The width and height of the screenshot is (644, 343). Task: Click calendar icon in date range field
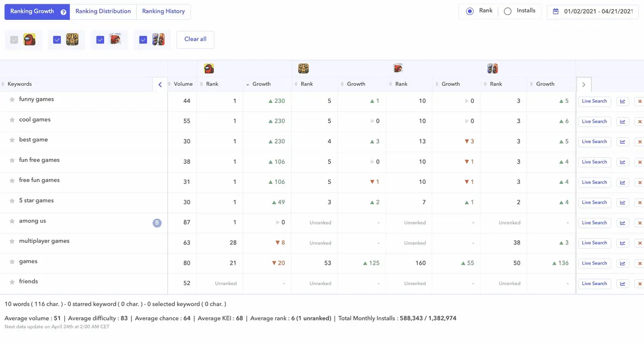click(x=555, y=11)
